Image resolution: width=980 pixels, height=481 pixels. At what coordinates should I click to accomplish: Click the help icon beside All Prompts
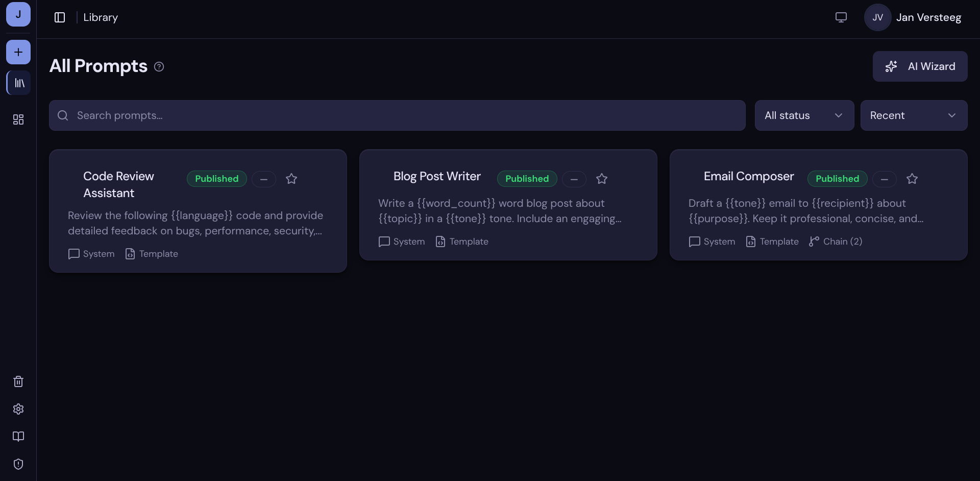coord(159,67)
